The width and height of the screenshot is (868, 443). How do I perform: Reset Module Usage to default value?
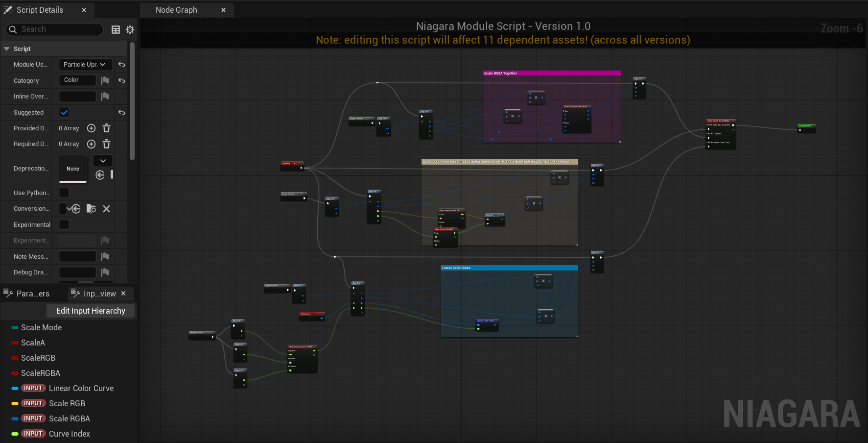(x=121, y=65)
